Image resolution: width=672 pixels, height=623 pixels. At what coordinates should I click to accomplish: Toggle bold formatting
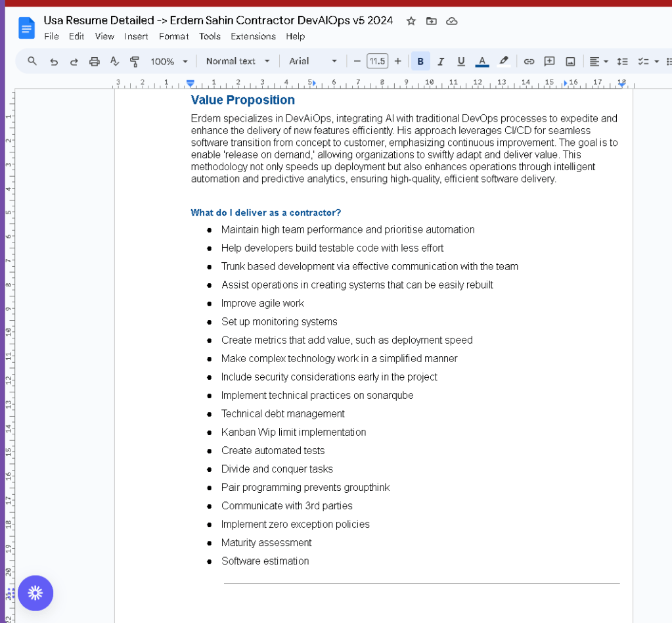pyautogui.click(x=420, y=61)
